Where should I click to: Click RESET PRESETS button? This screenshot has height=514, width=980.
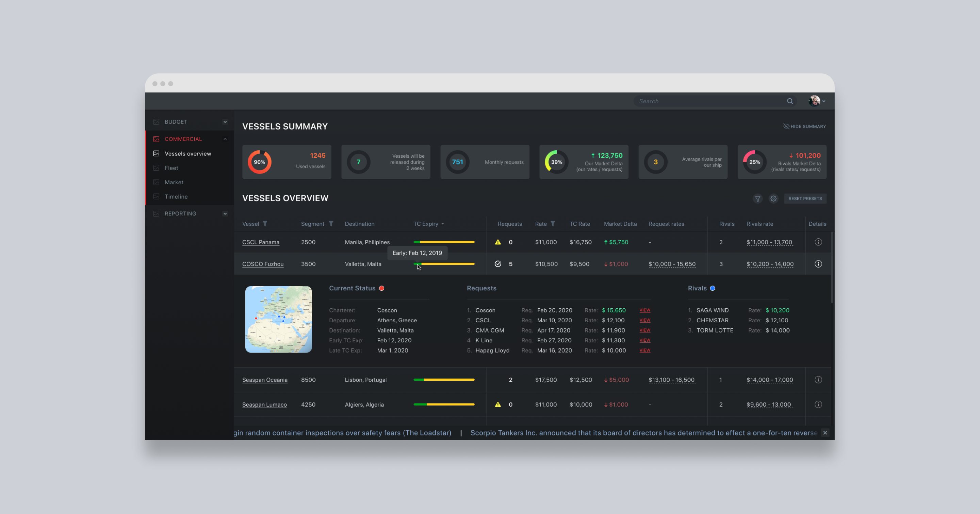point(805,199)
